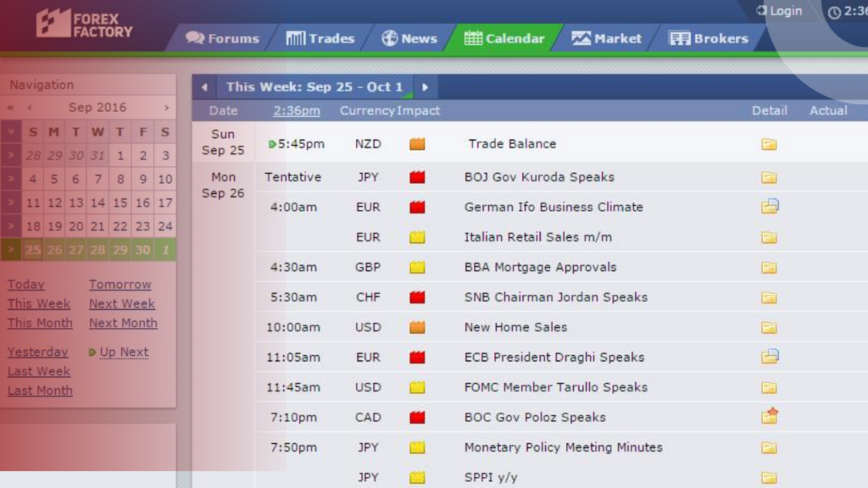This screenshot has width=868, height=488.
Task: Expand week row of Sep 18 in mini calendar
Action: click(x=10, y=226)
